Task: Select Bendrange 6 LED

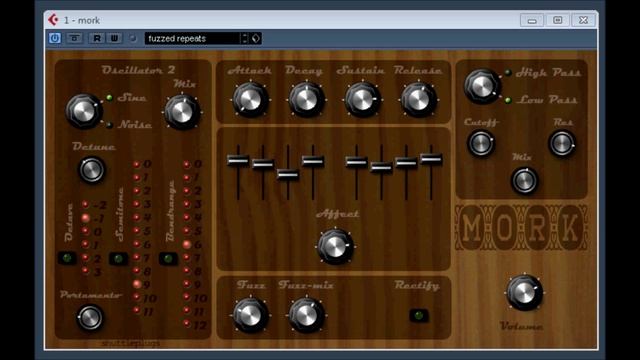Action: click(x=187, y=244)
